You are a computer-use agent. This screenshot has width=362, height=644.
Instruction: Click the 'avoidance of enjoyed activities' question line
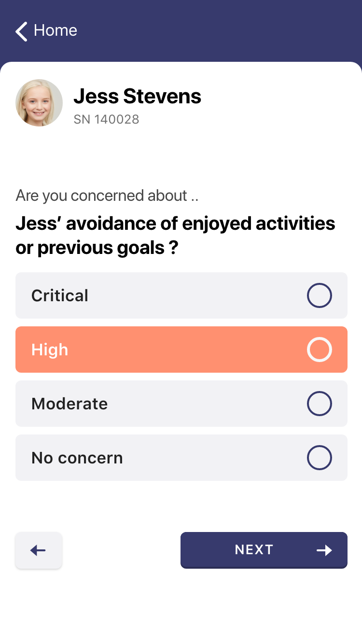pyautogui.click(x=175, y=224)
